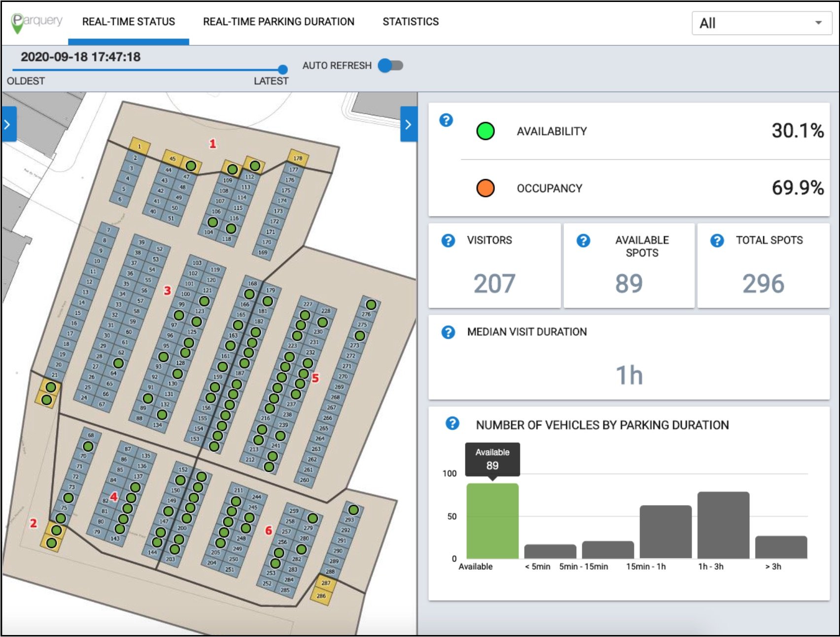Switch to Real-Time Parking Duration tab
Screen dimensions: 840x637
click(x=278, y=22)
